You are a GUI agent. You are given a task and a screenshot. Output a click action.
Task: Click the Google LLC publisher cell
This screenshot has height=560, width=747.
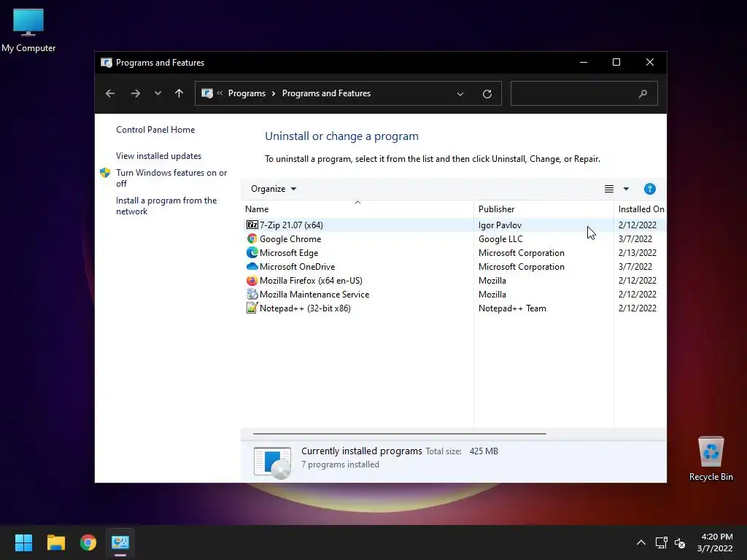click(500, 239)
